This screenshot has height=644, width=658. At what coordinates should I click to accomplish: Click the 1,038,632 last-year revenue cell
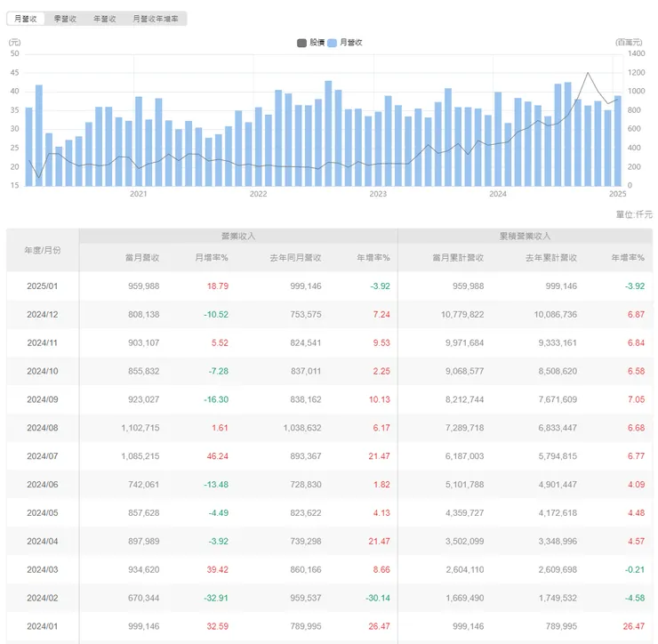(302, 428)
